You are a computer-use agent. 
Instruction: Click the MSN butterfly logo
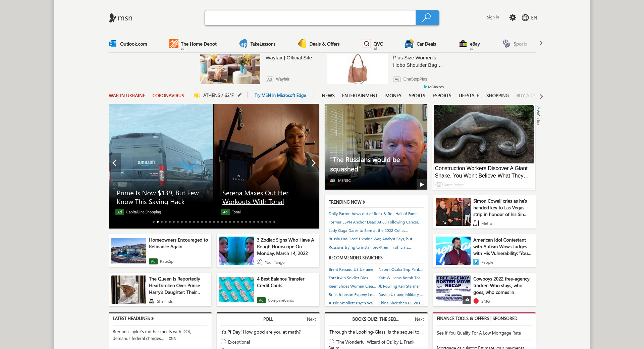coord(113,18)
